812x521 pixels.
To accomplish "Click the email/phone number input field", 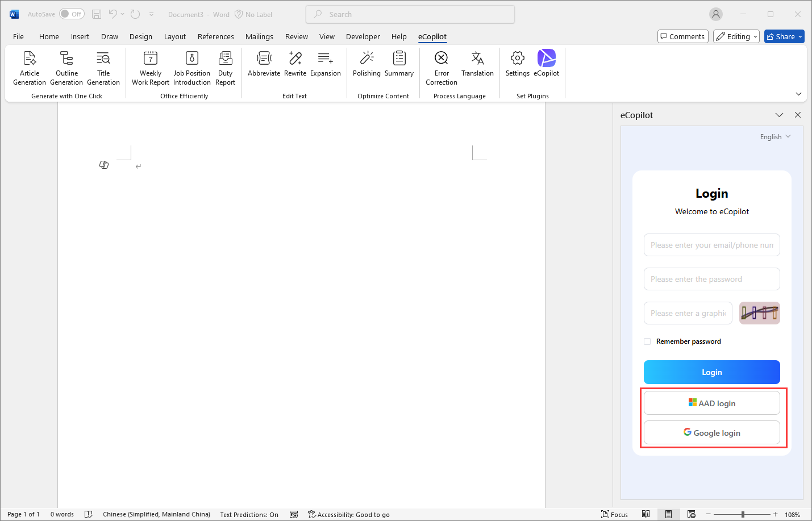I will [x=712, y=245].
